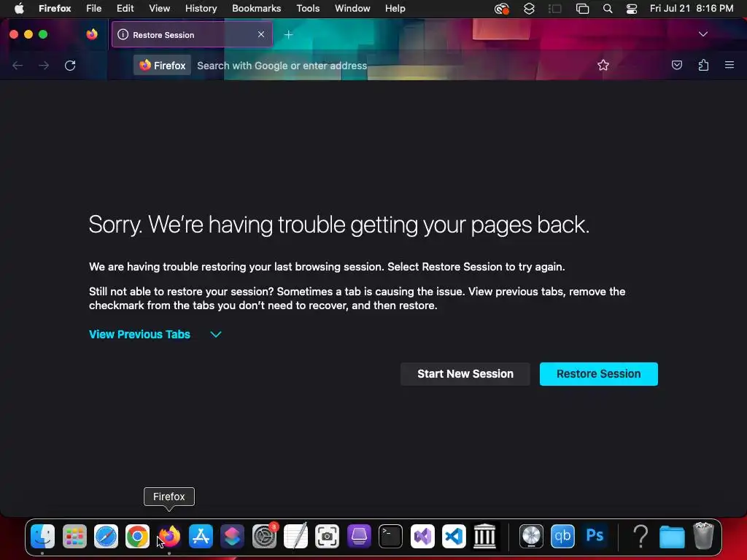
Task: Open purple Visual Studio from the Dock
Action: click(422, 536)
